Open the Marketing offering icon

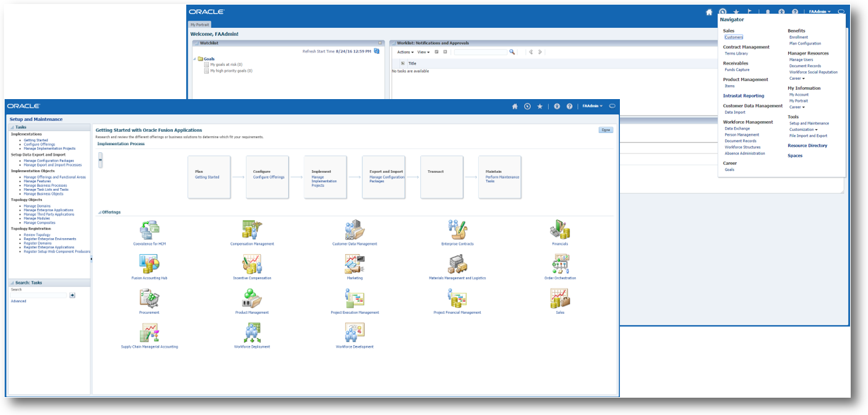point(355,264)
